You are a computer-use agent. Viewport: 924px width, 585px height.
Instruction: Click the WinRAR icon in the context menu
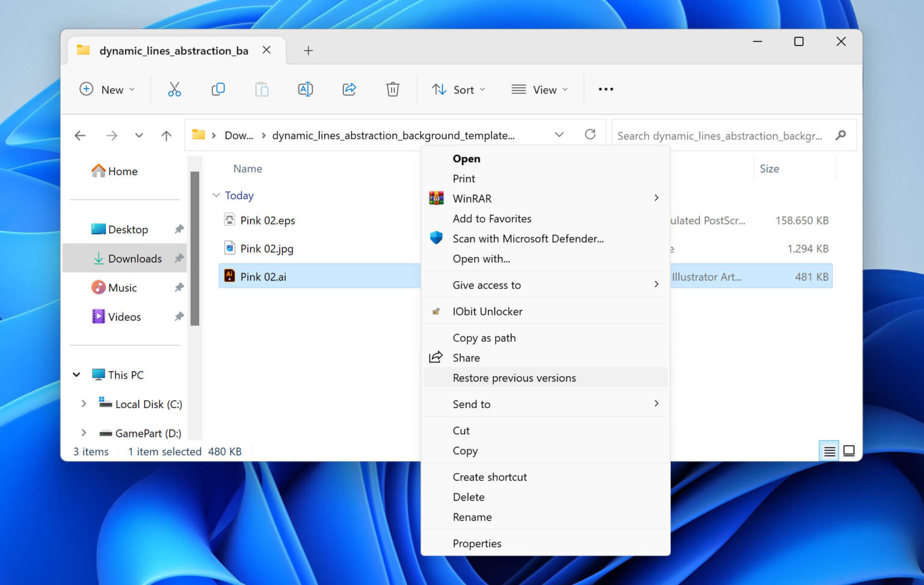(436, 198)
